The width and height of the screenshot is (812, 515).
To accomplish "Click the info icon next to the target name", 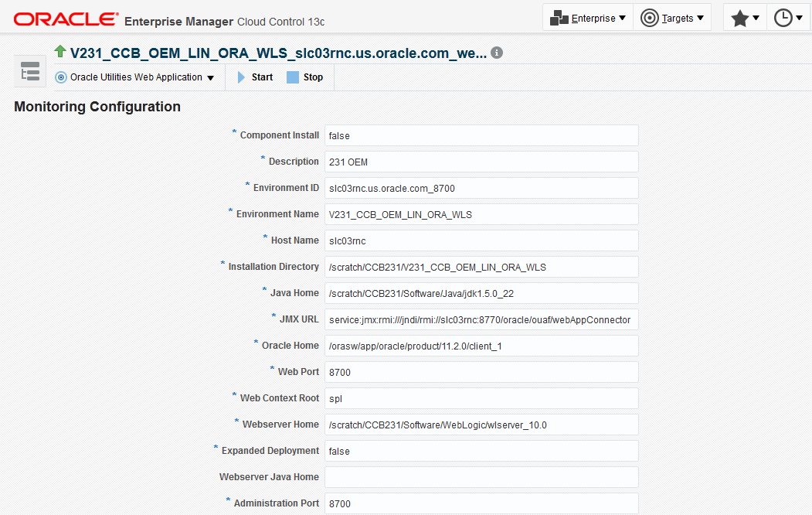I will [497, 53].
